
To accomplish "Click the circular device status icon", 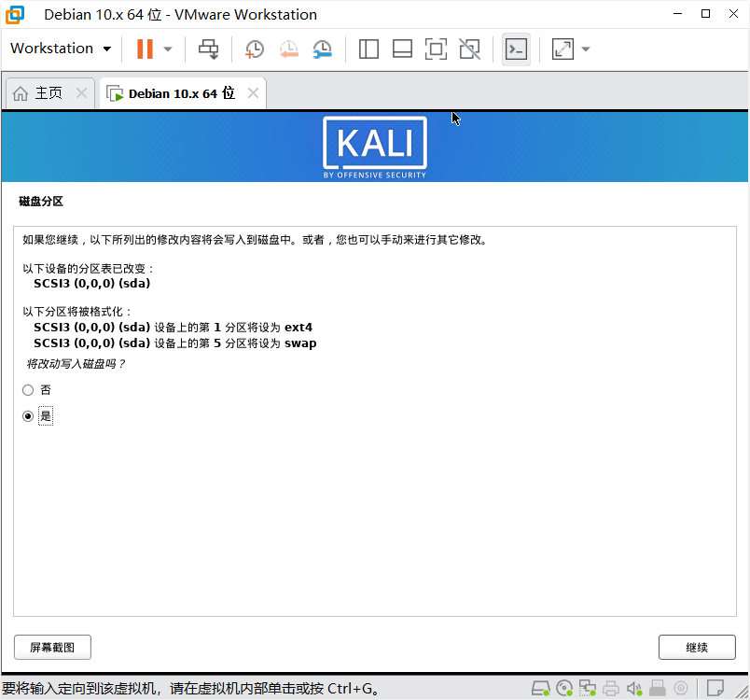I will (681, 688).
